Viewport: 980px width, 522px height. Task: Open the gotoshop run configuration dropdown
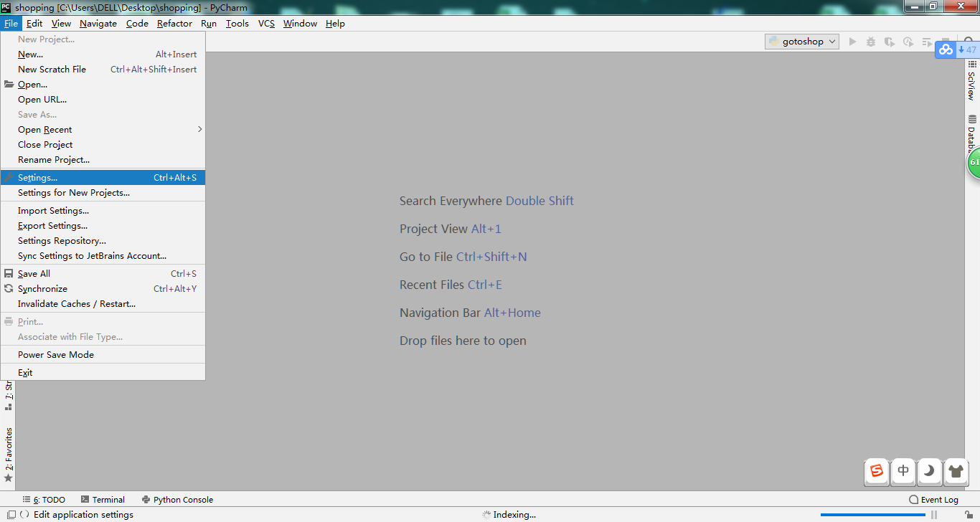click(x=802, y=42)
